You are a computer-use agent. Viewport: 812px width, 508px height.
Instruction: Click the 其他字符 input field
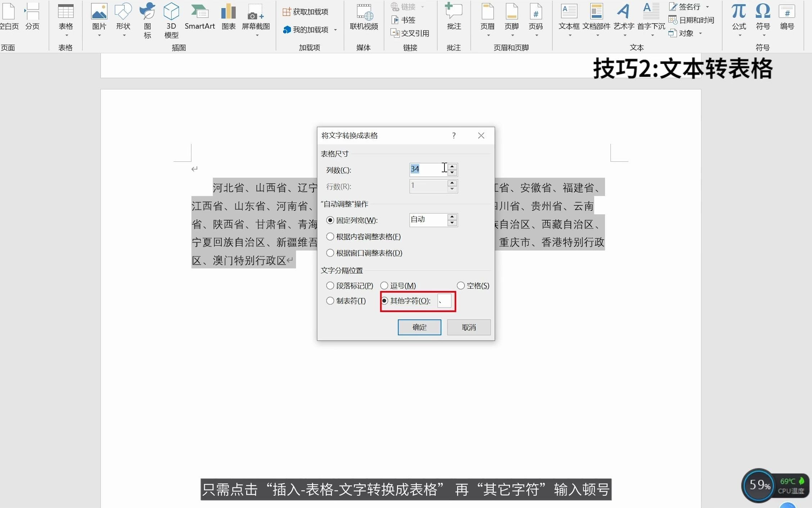pyautogui.click(x=444, y=301)
